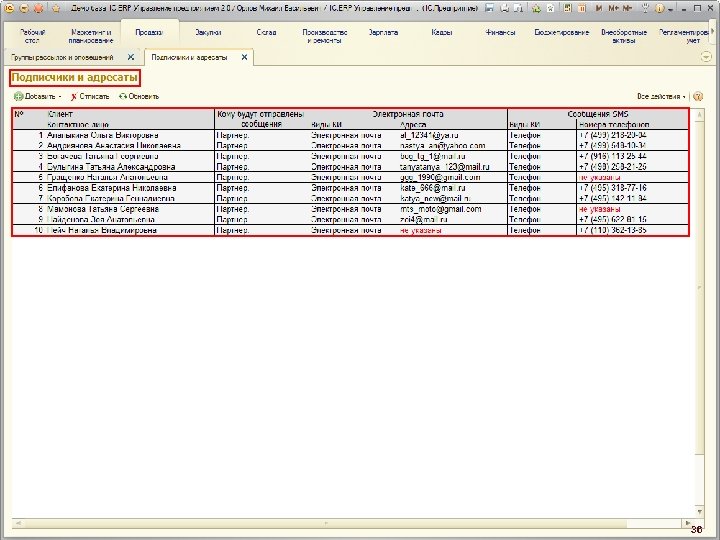Click the Save diskette icon in the title bar
720x540 pixels.
[x=489, y=8]
